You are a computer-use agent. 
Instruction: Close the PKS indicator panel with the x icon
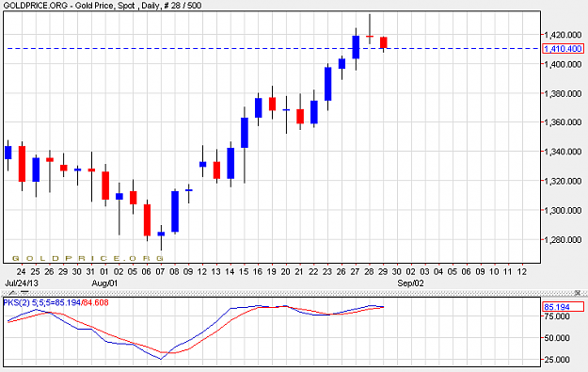577,292
